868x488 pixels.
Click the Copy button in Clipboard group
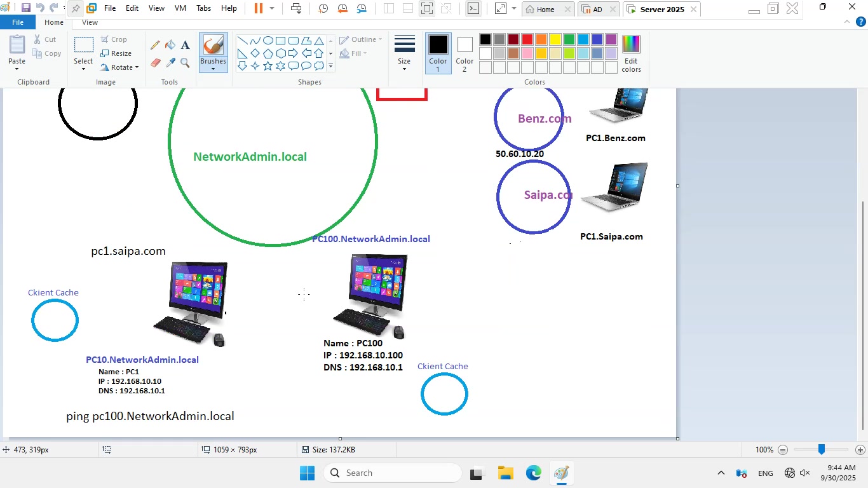(x=46, y=53)
